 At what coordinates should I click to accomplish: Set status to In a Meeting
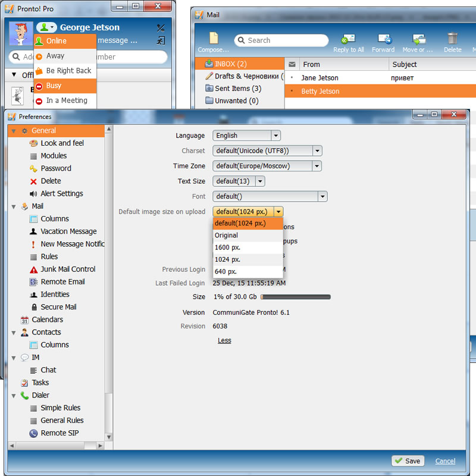(x=65, y=101)
